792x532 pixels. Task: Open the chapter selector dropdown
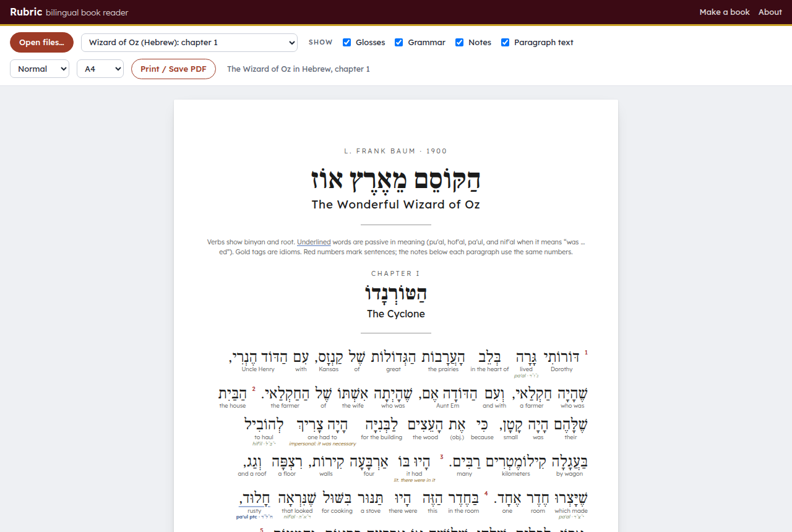click(x=189, y=43)
